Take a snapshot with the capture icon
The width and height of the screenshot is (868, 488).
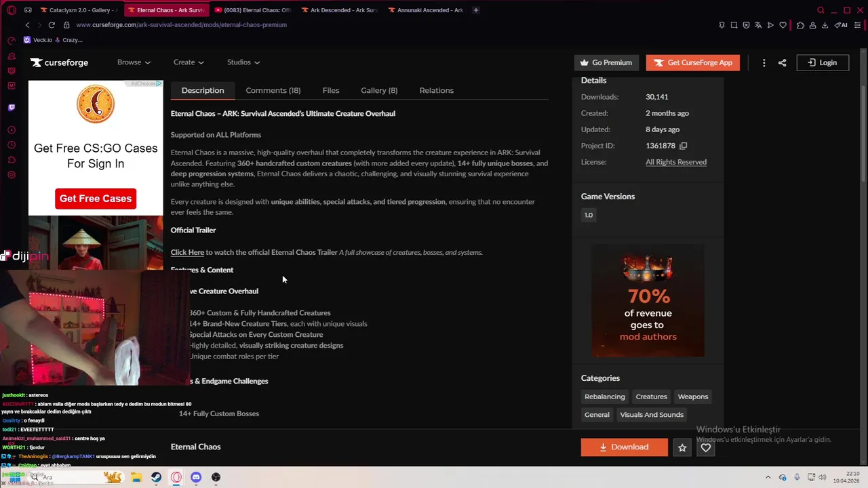(734, 25)
